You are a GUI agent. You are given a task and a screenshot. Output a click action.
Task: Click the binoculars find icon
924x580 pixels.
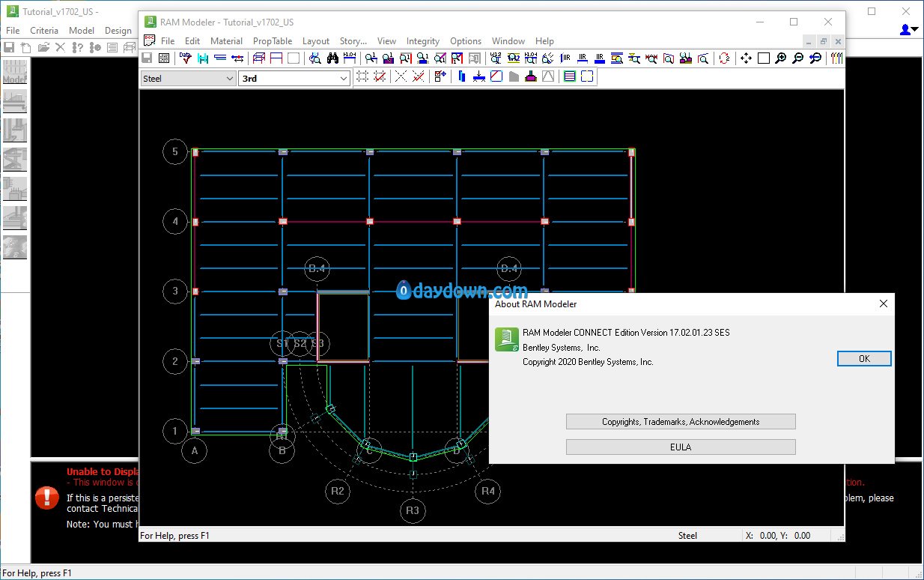click(x=332, y=58)
